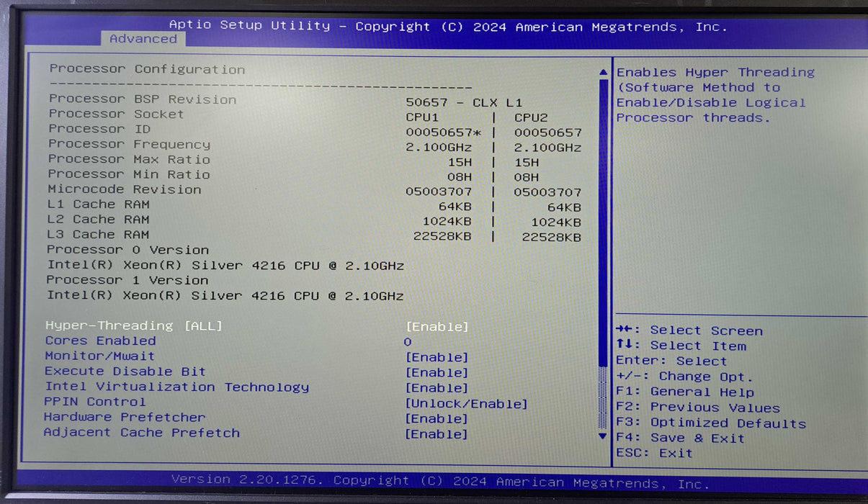Toggle the Hyper-Threading [Enable] value
The image size is (868, 504).
tap(437, 327)
